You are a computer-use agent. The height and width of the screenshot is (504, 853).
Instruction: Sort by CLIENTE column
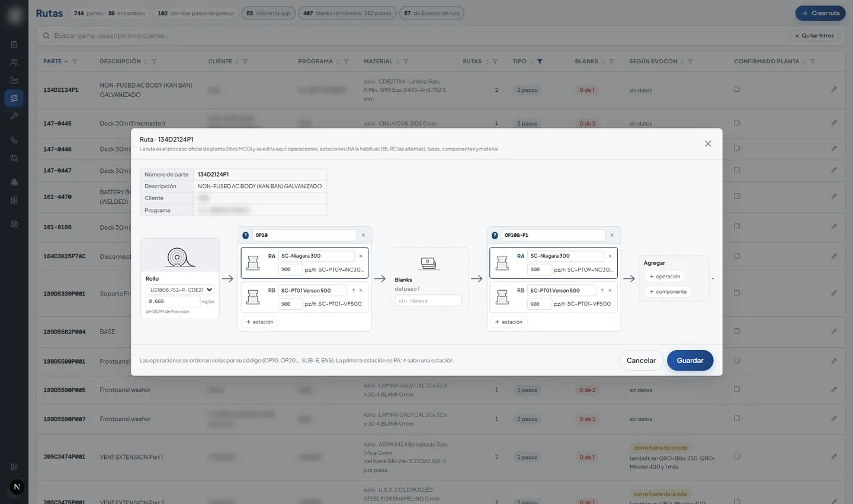[223, 62]
